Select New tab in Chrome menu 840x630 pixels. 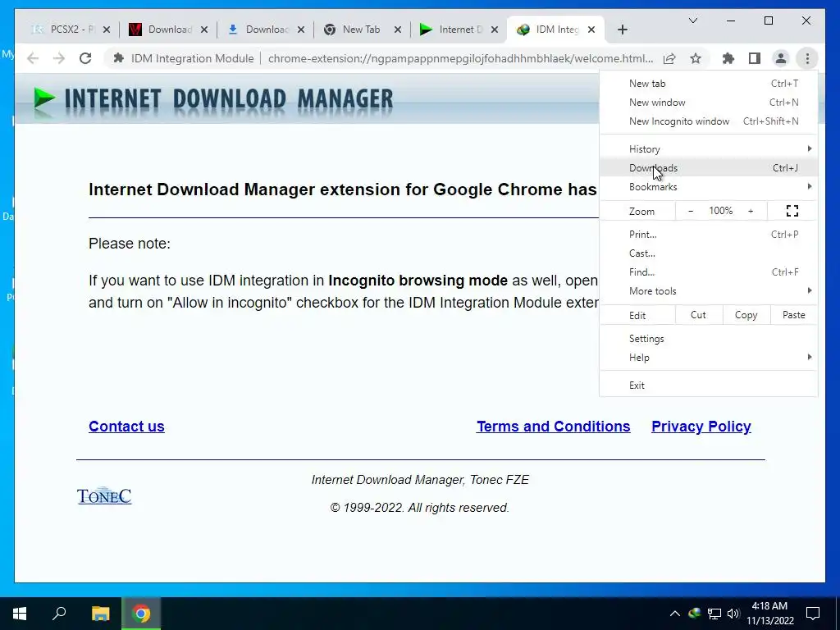tap(708, 83)
